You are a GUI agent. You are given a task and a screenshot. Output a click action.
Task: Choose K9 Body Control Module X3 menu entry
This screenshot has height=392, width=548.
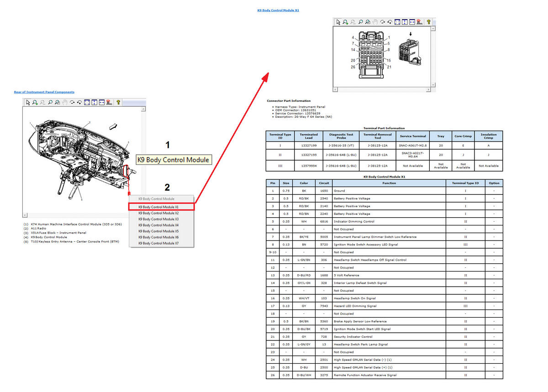162,219
